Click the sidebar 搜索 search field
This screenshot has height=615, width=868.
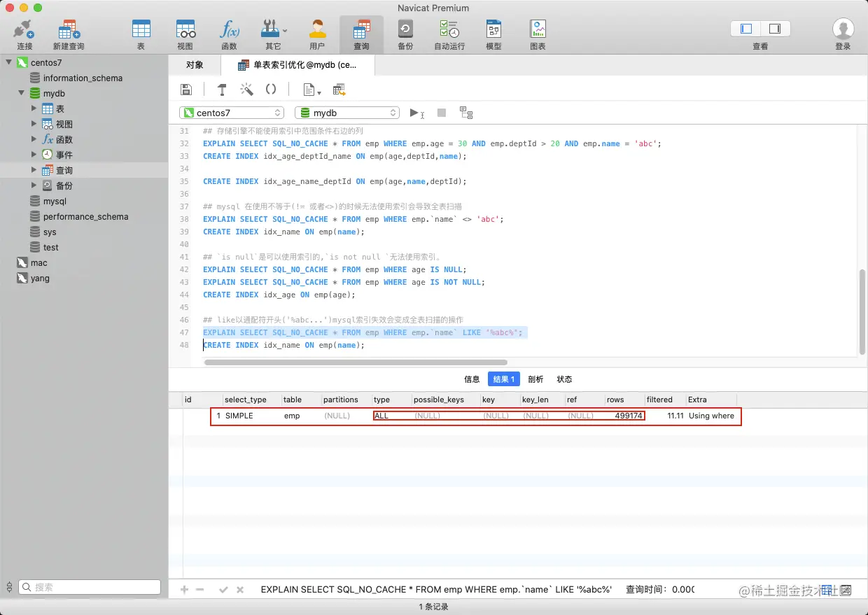pyautogui.click(x=90, y=588)
